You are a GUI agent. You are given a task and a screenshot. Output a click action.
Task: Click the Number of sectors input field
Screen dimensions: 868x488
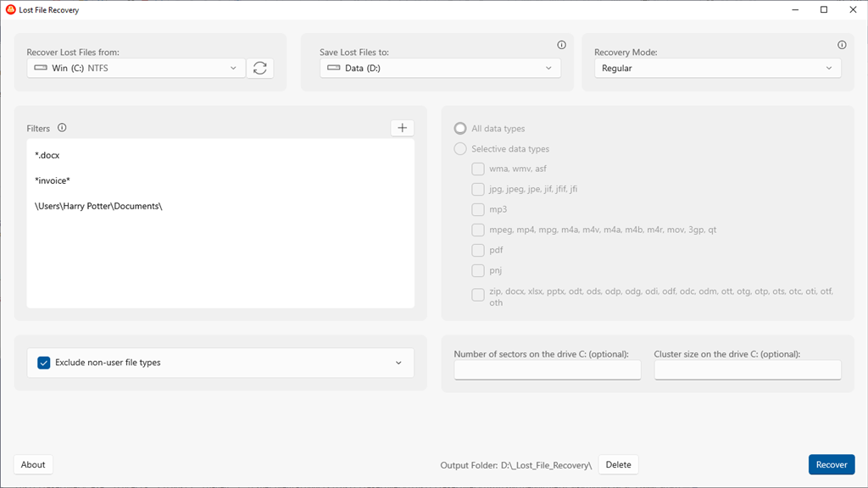click(x=548, y=370)
